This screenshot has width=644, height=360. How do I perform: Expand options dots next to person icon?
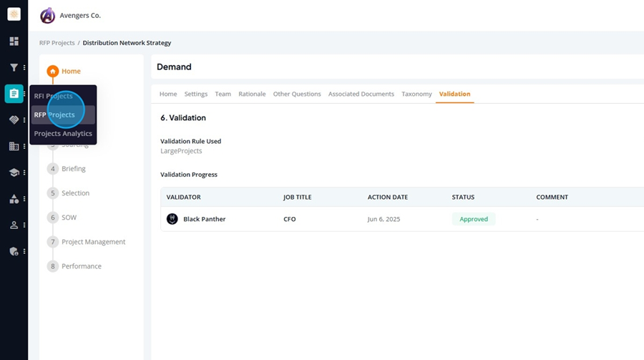tap(24, 225)
